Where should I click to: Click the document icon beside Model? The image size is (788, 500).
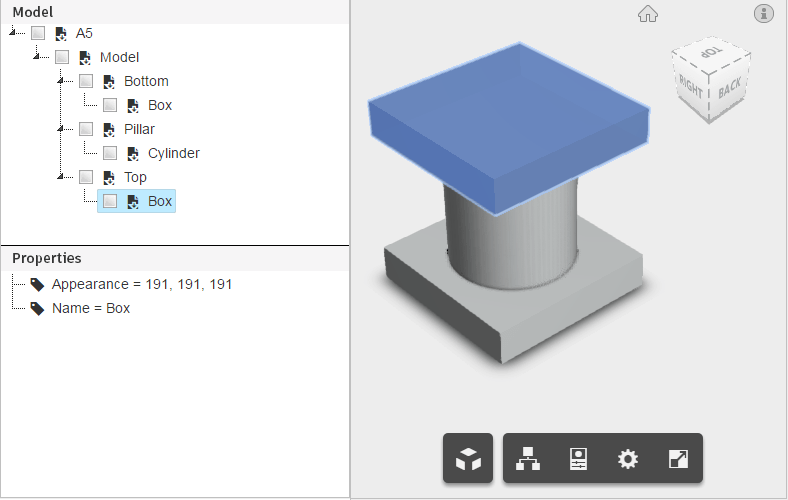(x=85, y=58)
